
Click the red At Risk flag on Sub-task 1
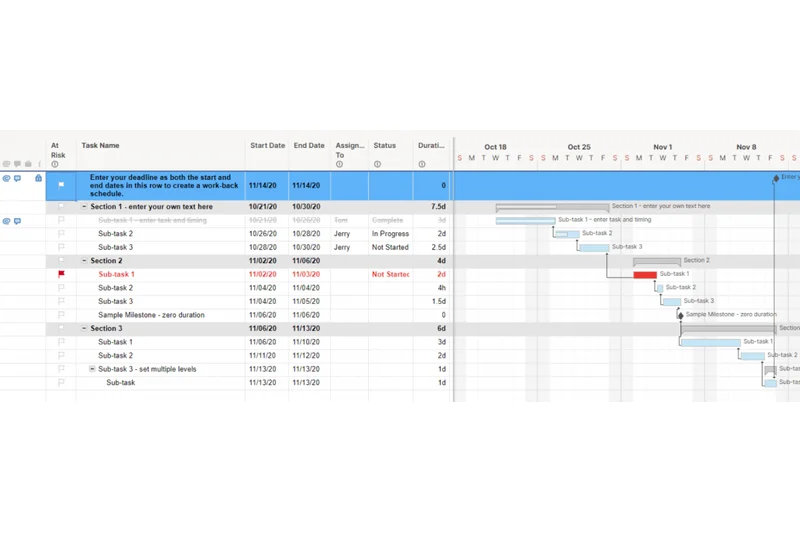click(61, 274)
